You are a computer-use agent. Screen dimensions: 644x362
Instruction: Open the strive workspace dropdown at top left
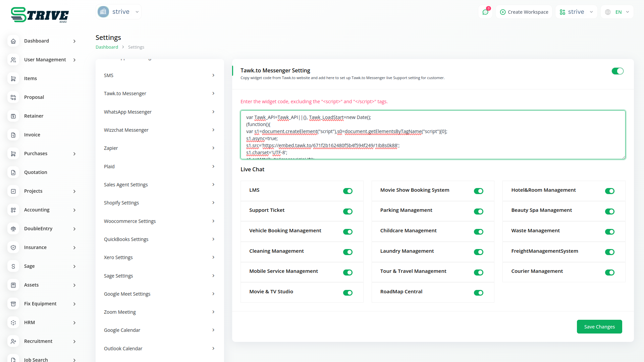coord(118,12)
